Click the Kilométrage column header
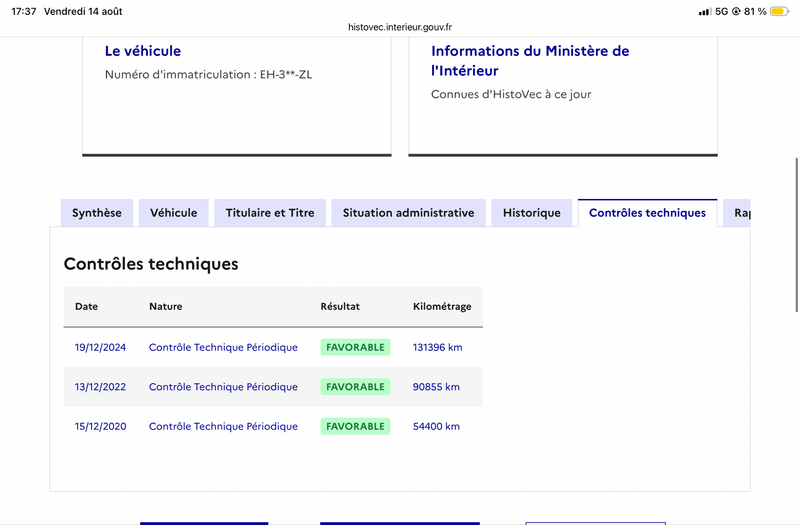The height and width of the screenshot is (525, 800). (442, 307)
